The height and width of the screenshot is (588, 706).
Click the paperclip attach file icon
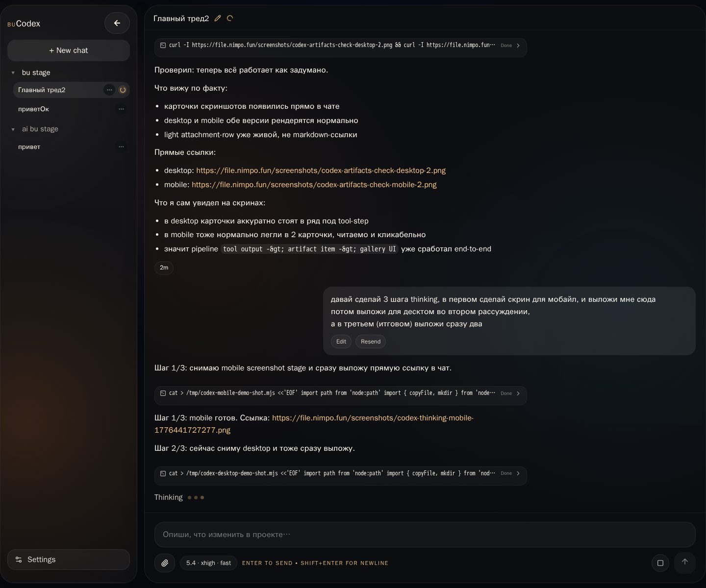tap(165, 563)
